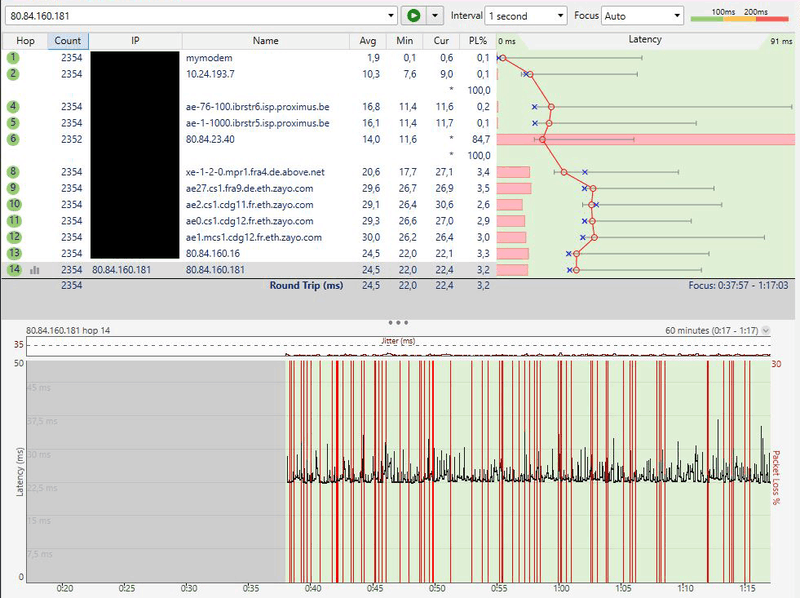Select hop 9 green circle icon
This screenshot has height=598, width=800.
click(x=13, y=188)
